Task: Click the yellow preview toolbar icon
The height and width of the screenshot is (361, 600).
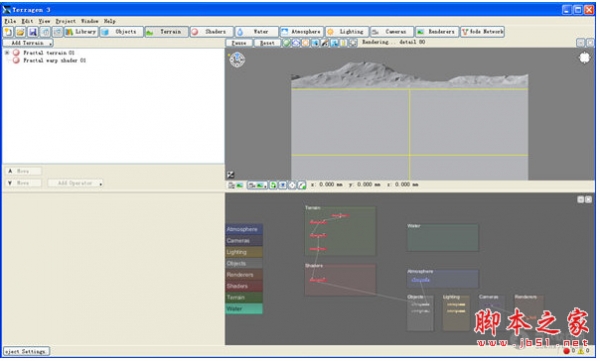Action: 344,43
